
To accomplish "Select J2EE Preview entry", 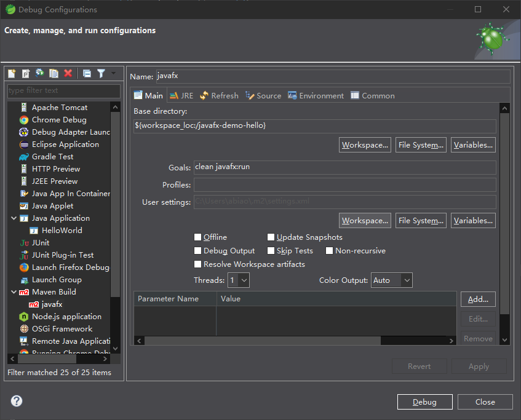I will [55, 181].
